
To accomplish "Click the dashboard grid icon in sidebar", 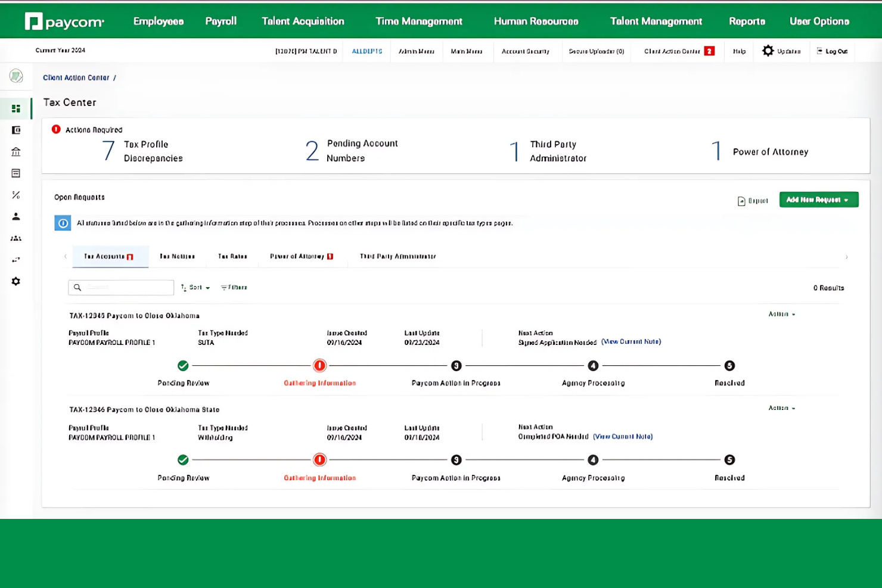I will point(16,108).
